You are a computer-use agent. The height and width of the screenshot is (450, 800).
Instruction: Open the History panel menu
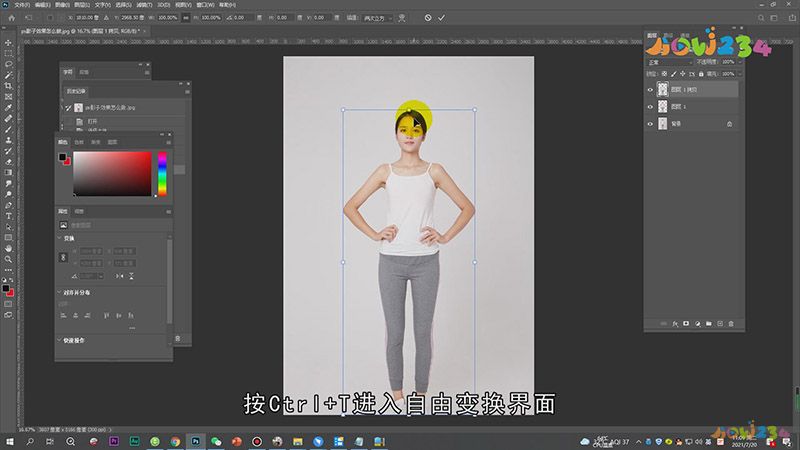(x=187, y=92)
